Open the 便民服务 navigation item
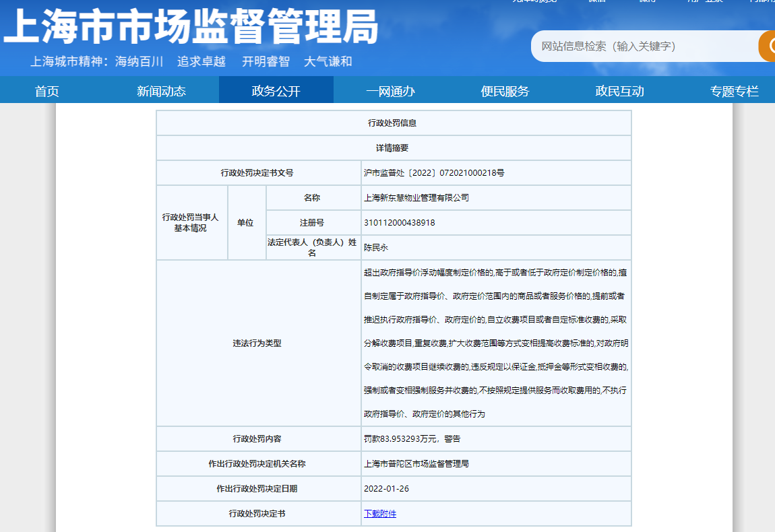This screenshot has height=532, width=775. tap(505, 91)
